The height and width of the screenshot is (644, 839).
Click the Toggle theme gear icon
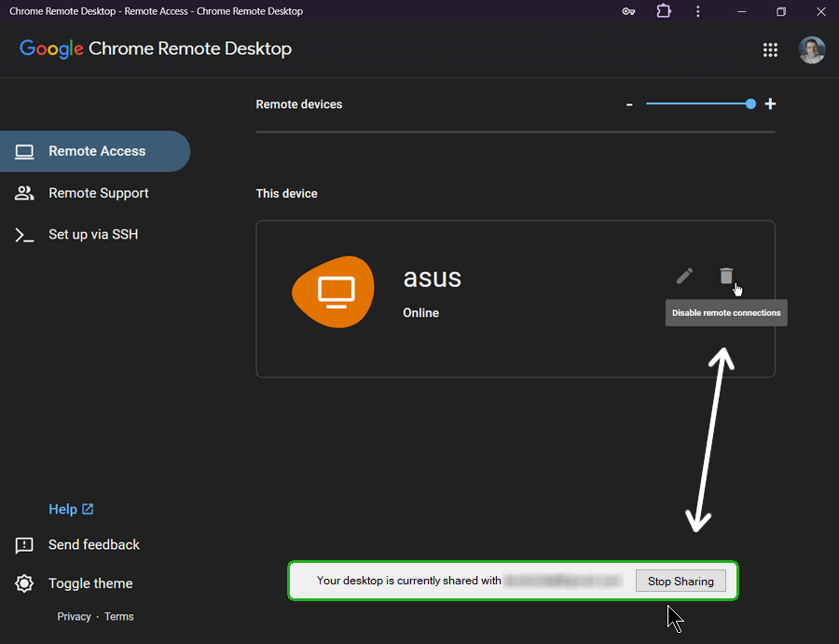pos(24,583)
